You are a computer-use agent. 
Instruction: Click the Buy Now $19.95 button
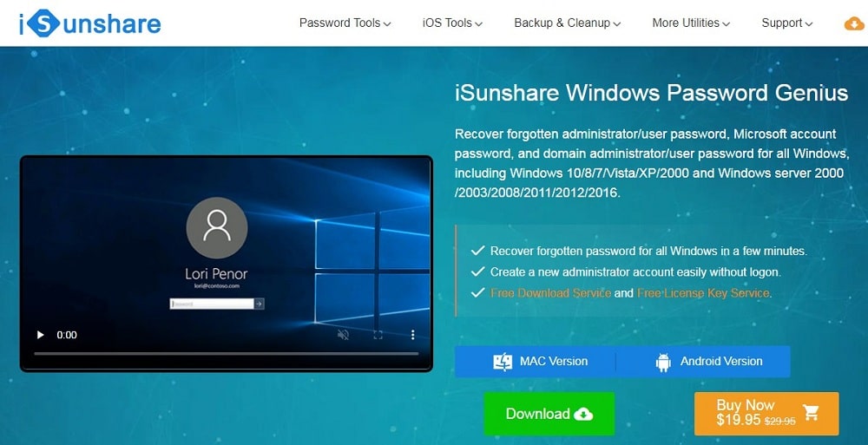766,414
